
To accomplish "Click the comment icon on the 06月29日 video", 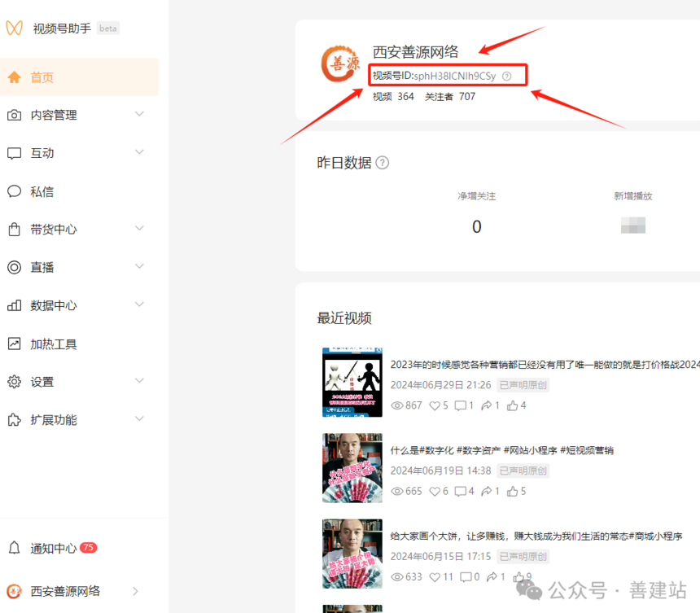I will (x=460, y=405).
